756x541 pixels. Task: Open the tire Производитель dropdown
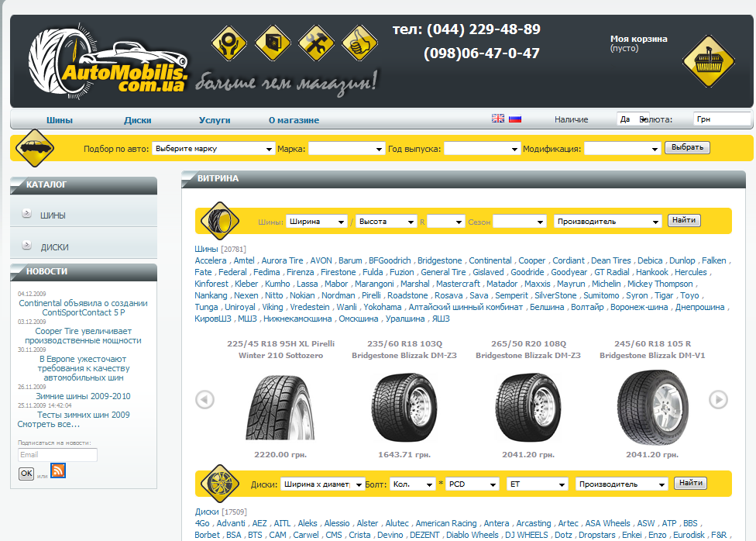(607, 222)
